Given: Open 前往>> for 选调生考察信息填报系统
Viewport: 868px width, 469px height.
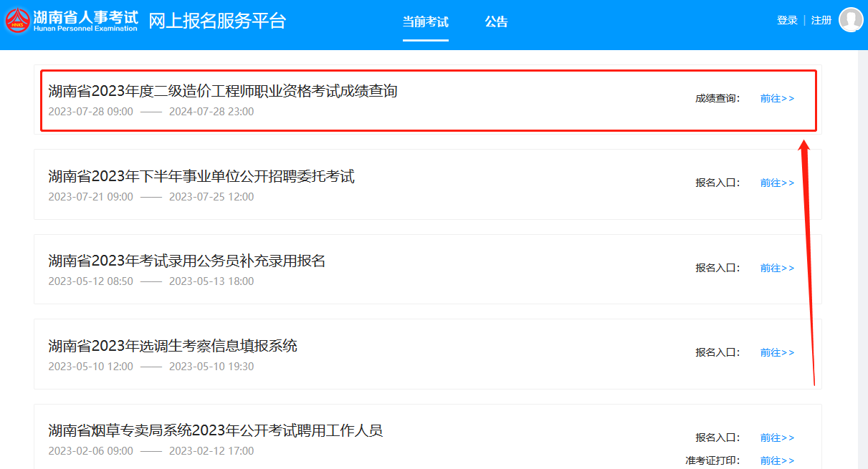Looking at the screenshot, I should pyautogui.click(x=777, y=353).
